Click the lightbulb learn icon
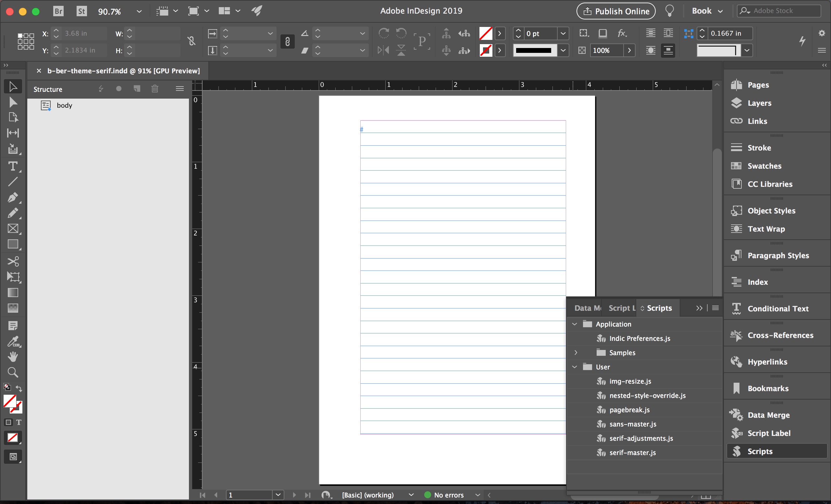The width and height of the screenshot is (831, 504). 670,11
